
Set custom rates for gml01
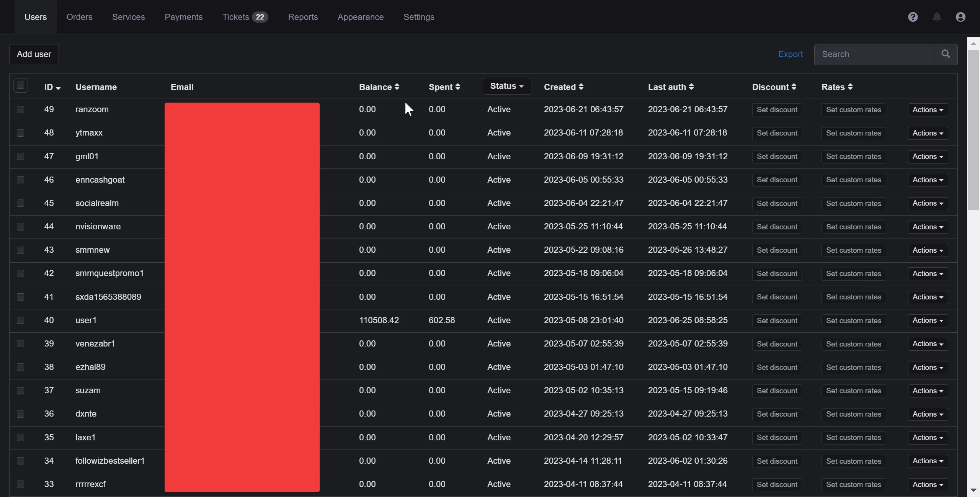854,157
